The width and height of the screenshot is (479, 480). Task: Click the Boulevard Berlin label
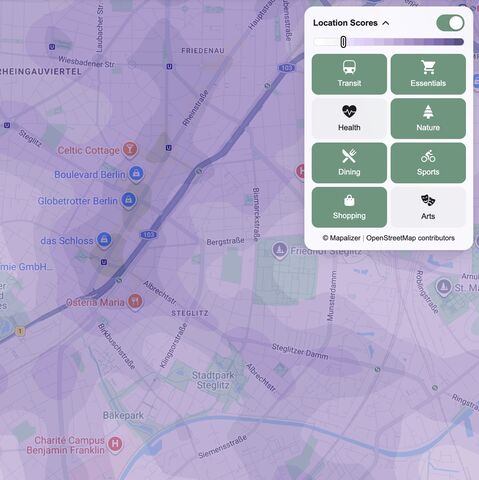pyautogui.click(x=90, y=175)
